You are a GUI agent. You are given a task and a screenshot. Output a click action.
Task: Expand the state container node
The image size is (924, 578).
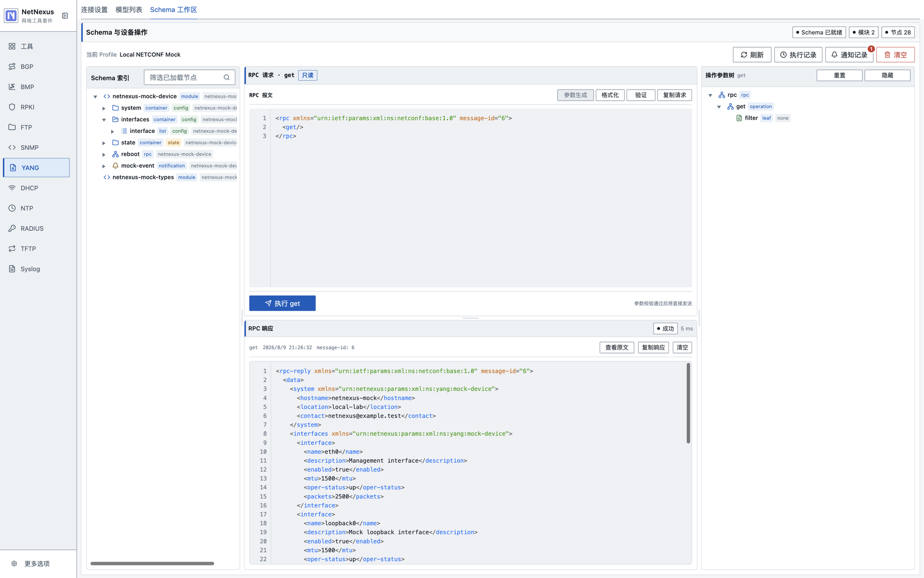click(104, 143)
